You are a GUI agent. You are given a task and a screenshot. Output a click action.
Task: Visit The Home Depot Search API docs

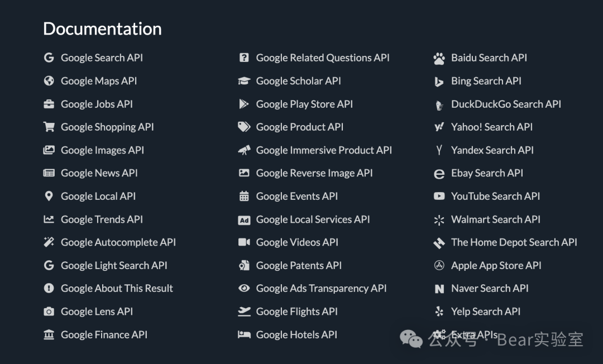point(514,242)
